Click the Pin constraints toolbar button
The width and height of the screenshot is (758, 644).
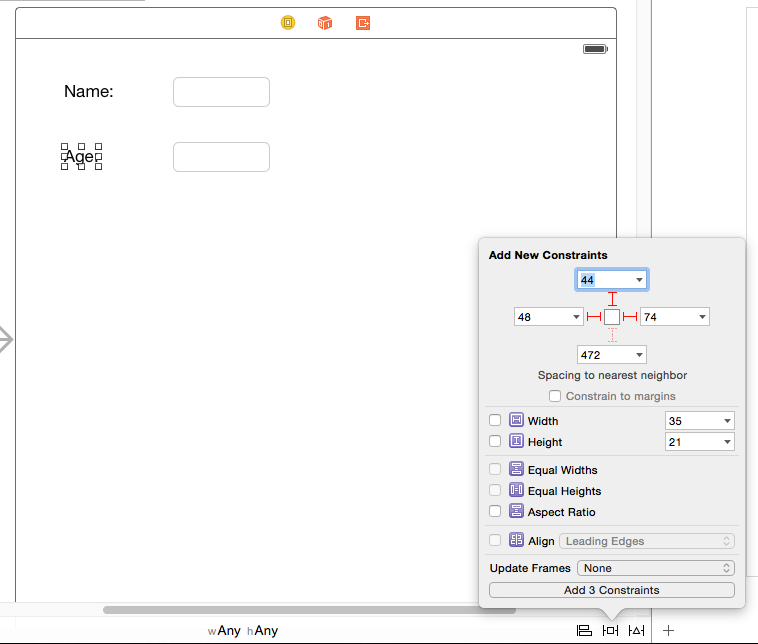click(610, 631)
